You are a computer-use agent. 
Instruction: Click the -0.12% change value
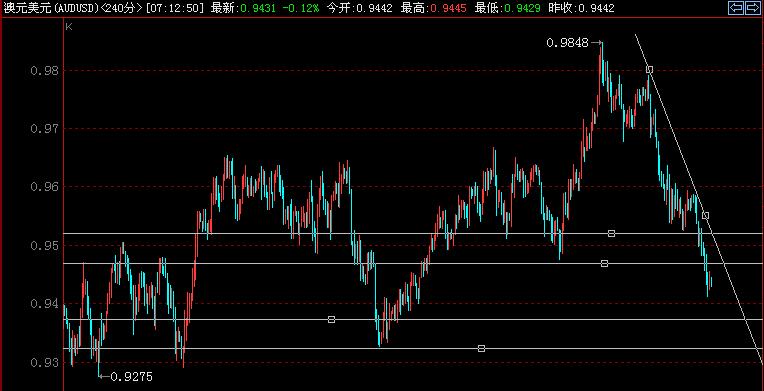[x=302, y=8]
